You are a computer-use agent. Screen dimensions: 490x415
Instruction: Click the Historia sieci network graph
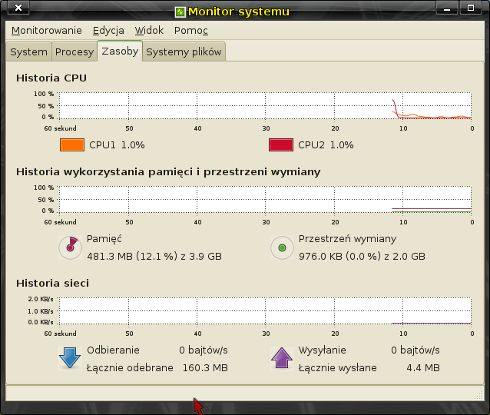[x=265, y=311]
